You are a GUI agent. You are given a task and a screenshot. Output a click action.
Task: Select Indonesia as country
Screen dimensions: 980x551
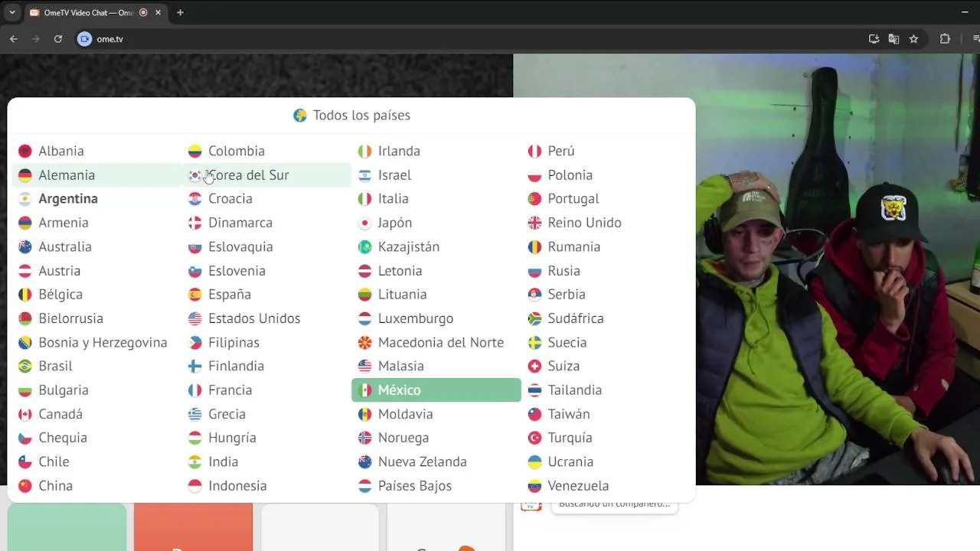[266, 486]
